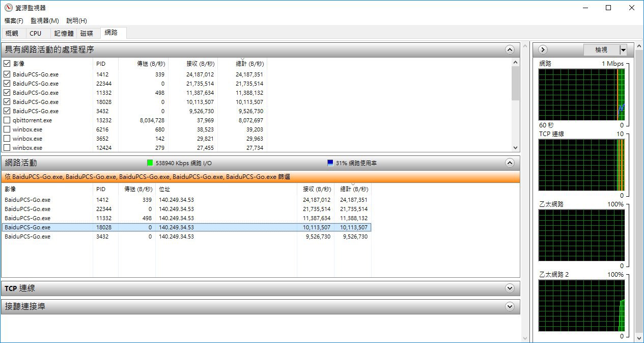Sort processes by PID column in top list
This screenshot has width=644, height=343.
tap(105, 64)
